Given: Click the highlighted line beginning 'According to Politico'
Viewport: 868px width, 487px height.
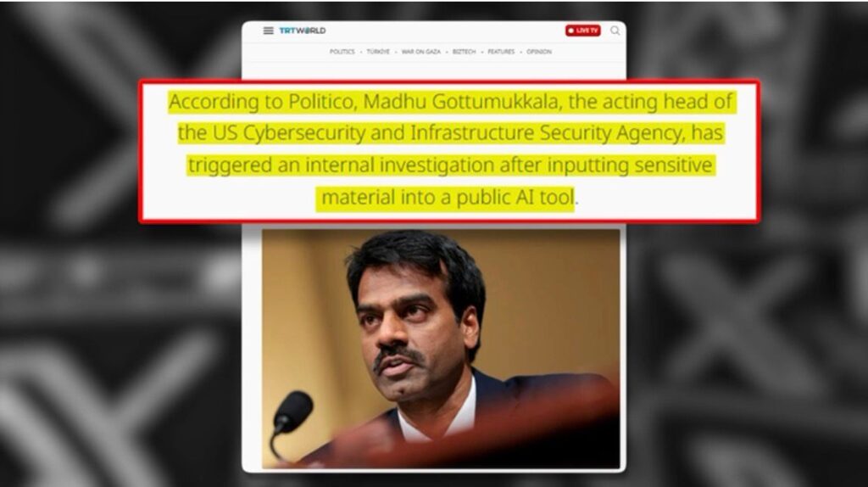Looking at the screenshot, I should (x=452, y=103).
